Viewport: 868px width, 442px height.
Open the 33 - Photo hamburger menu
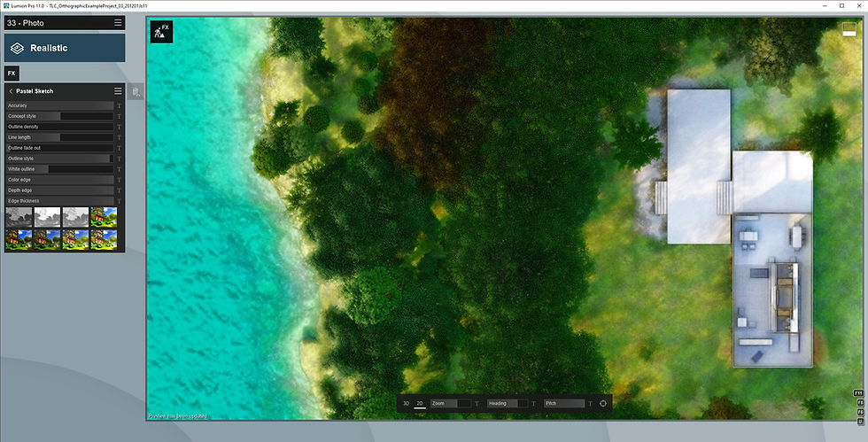pos(118,23)
